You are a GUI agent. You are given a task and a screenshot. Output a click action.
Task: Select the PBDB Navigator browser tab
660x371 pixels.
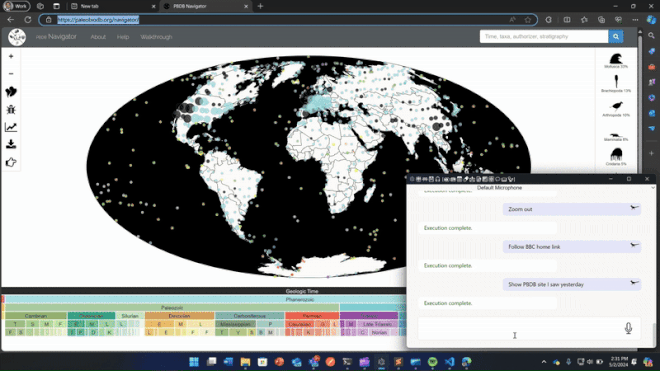point(206,6)
